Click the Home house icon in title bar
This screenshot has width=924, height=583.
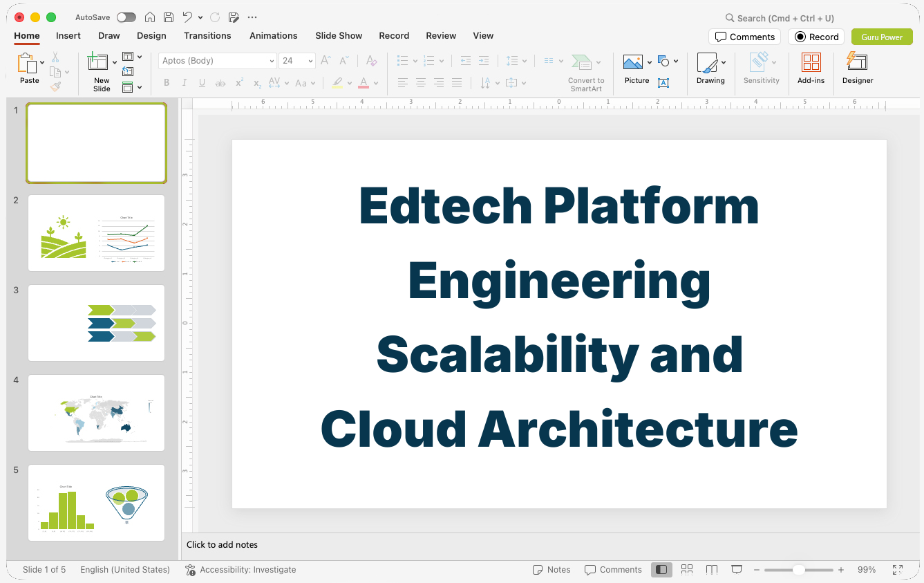pos(150,17)
